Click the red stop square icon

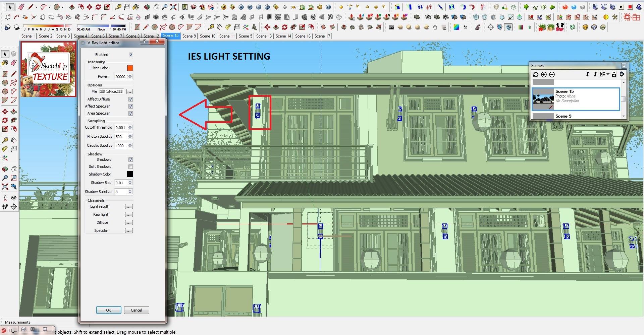tap(630, 7)
